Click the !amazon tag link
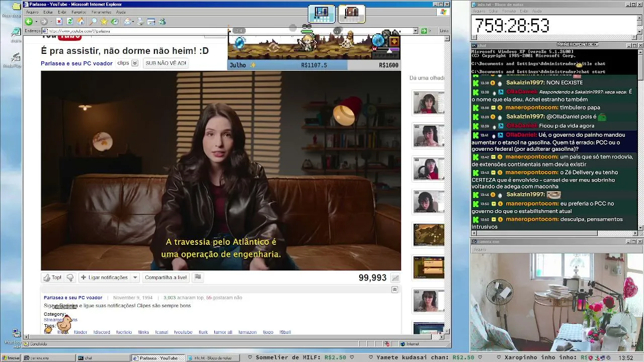Viewport: 644px width, 362px height. tap(248, 332)
